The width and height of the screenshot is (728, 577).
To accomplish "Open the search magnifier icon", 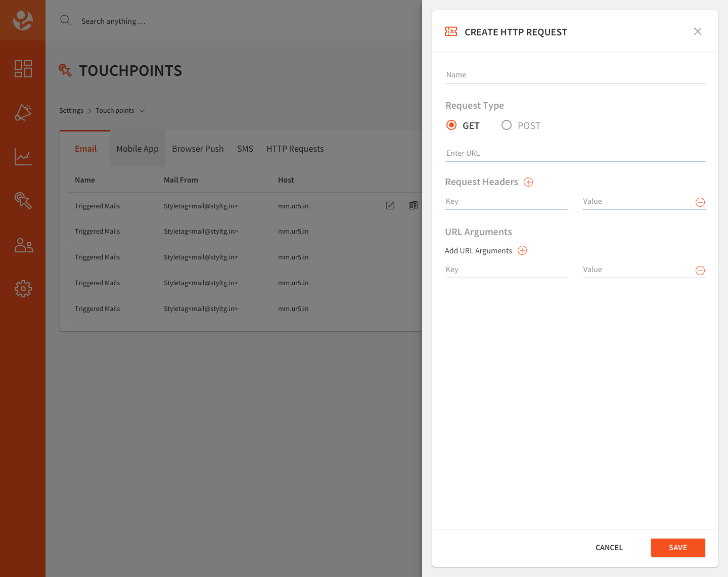I will click(x=65, y=20).
